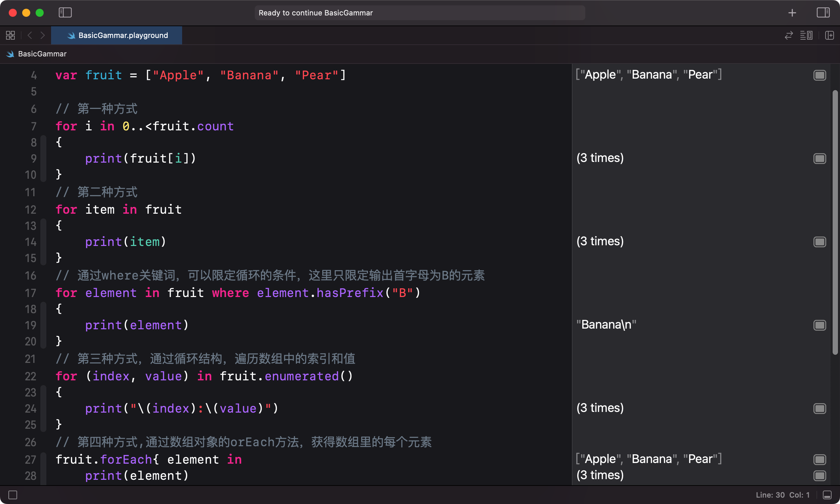Image resolution: width=840 pixels, height=504 pixels.
Task: Collapse code block via ribbon at line 13
Action: click(43, 242)
